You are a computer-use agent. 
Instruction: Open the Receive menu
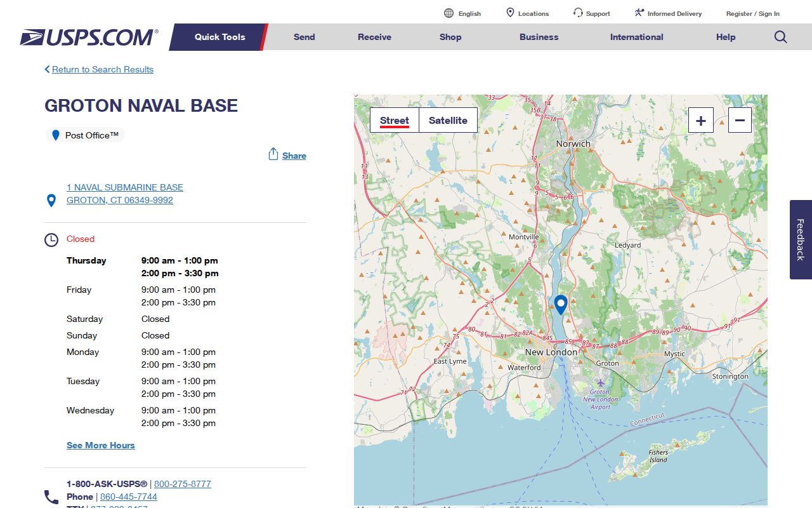(x=374, y=37)
